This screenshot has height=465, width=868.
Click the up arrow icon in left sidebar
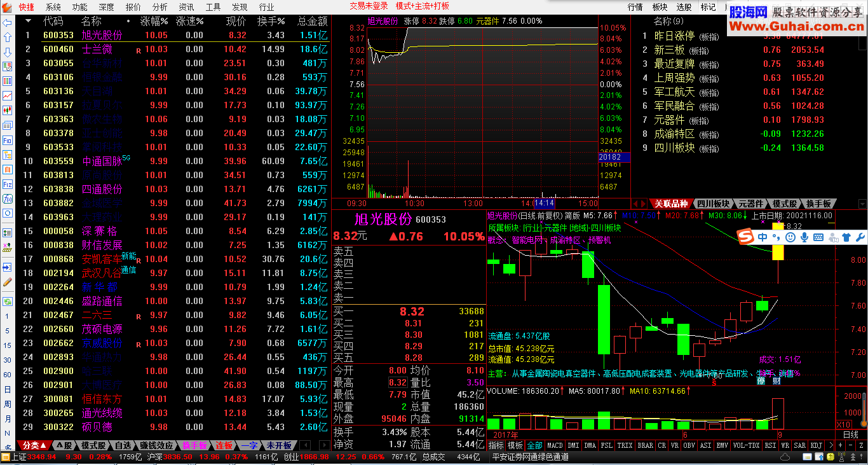pos(7,37)
